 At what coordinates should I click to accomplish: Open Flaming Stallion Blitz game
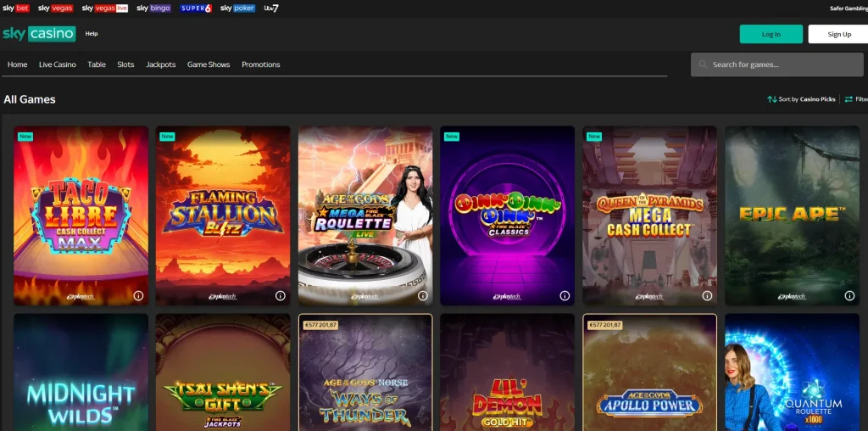tap(223, 215)
